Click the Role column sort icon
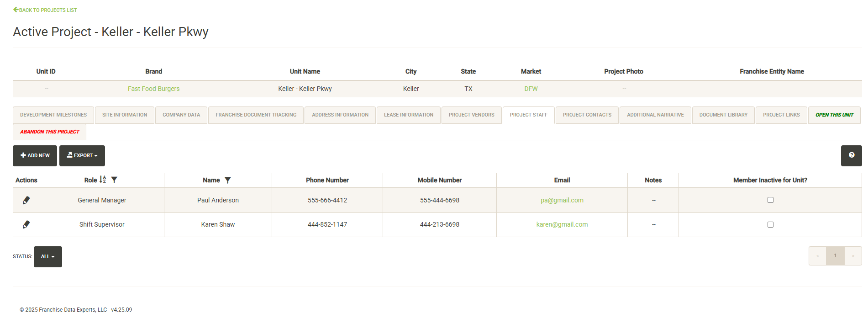Screen dimensions: 868x329 (103, 180)
